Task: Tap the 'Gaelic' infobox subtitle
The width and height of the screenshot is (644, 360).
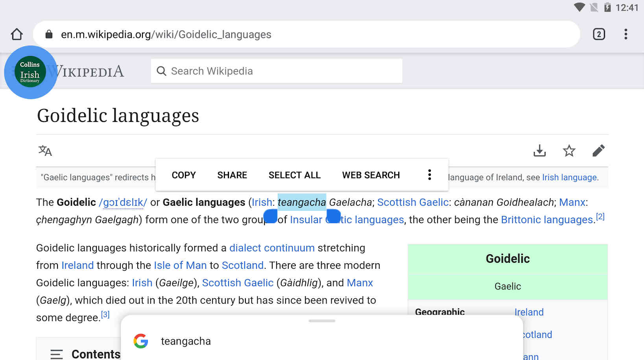Action: point(507,286)
